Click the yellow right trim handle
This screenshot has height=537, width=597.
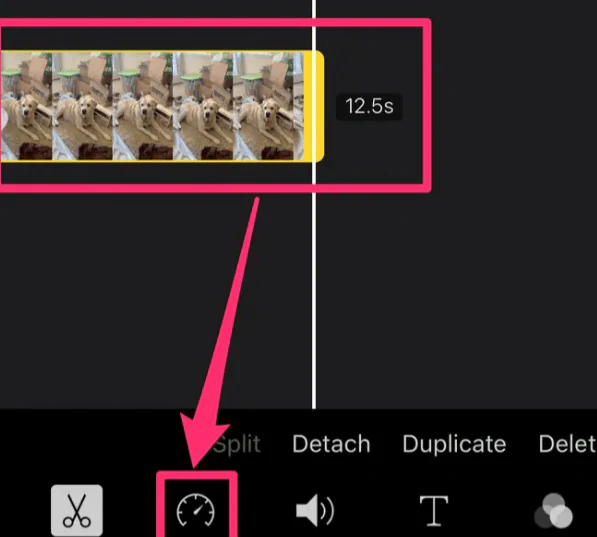tap(318, 106)
